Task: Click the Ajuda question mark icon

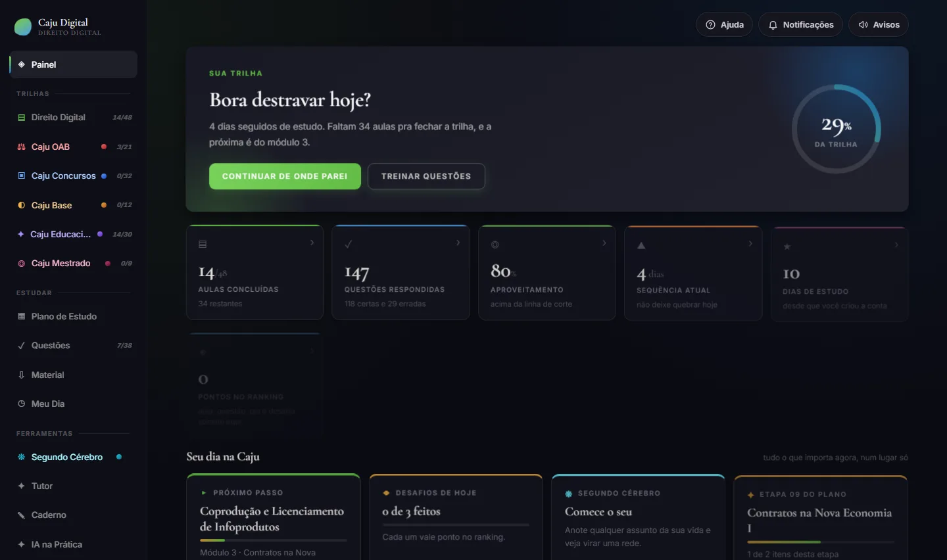Action: [x=710, y=24]
